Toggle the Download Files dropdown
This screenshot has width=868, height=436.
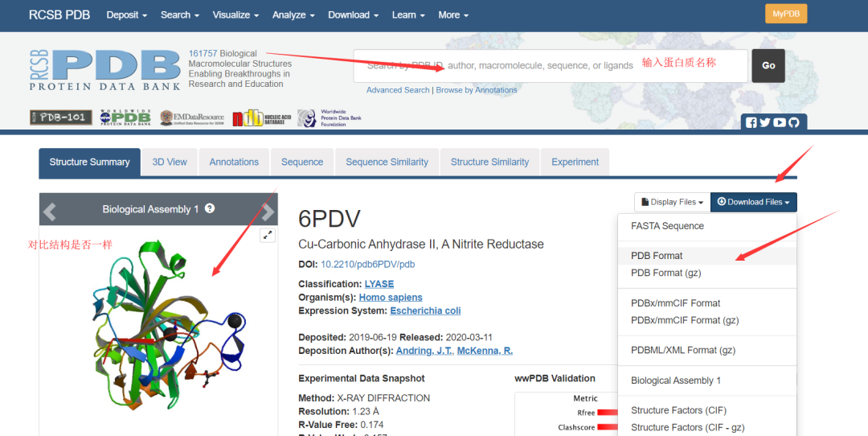(753, 202)
